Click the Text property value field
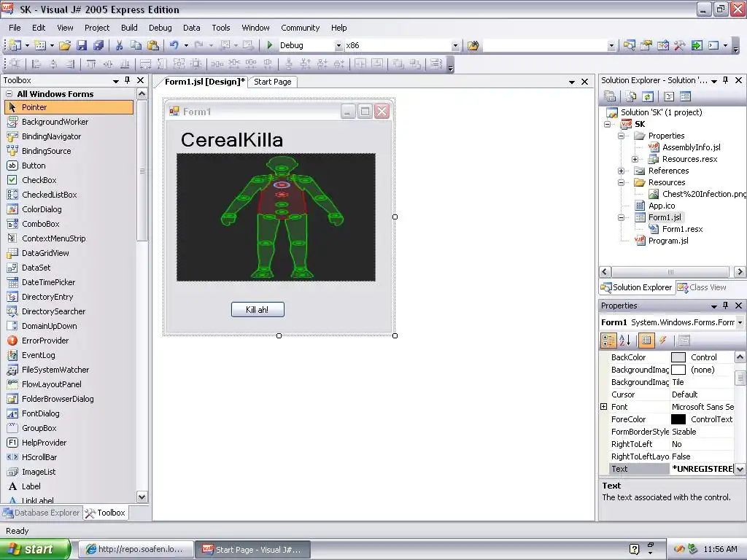This screenshot has width=747, height=560. [x=703, y=469]
